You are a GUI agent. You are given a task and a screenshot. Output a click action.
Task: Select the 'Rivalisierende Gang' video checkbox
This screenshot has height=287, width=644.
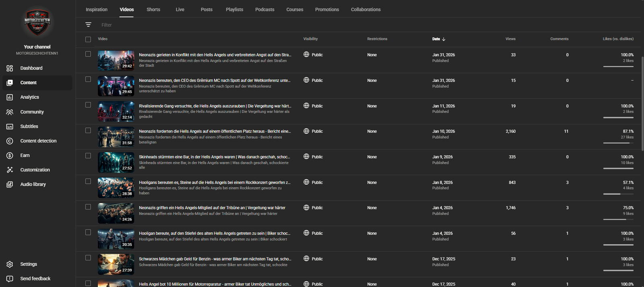(x=88, y=105)
